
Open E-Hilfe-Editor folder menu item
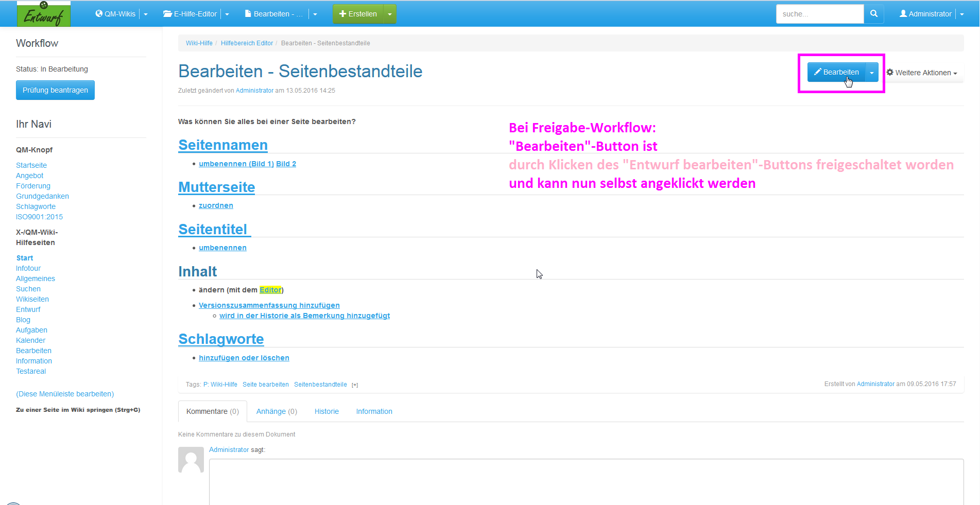tap(190, 14)
